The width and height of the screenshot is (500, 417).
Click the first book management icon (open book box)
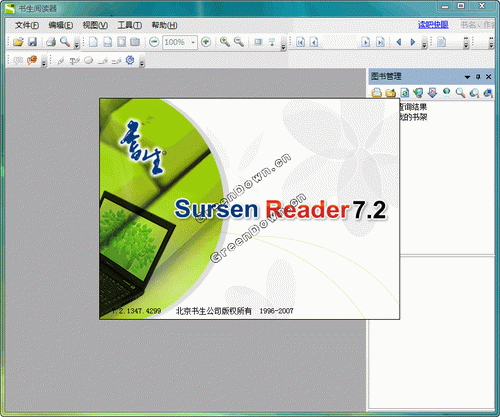point(377,93)
